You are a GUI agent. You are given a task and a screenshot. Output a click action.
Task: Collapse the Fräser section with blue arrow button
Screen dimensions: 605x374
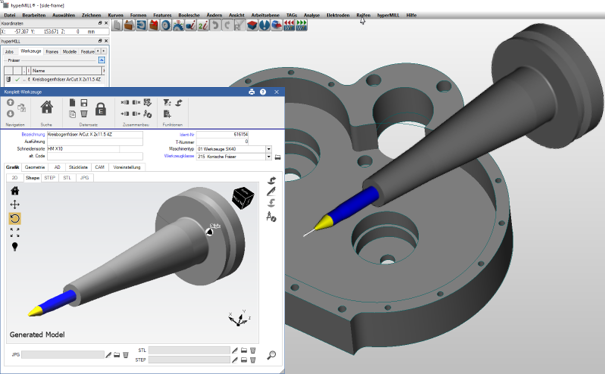(x=101, y=60)
